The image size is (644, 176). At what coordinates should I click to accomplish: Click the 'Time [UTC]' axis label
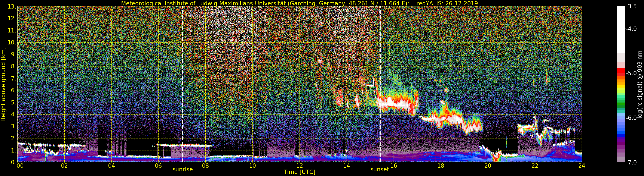coord(299,172)
